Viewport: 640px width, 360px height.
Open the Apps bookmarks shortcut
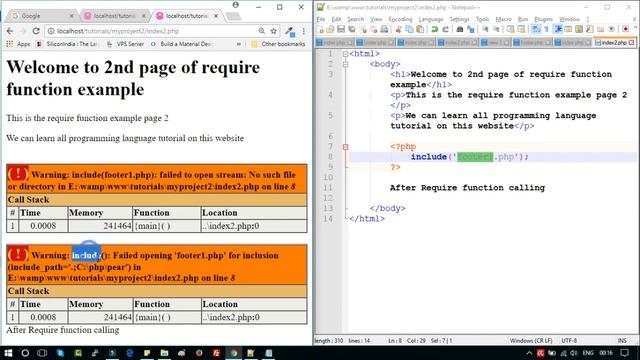18,44
